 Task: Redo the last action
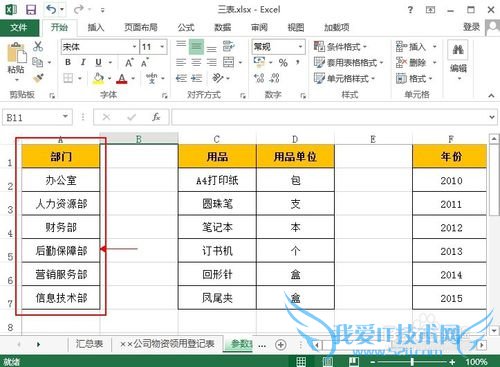pyautogui.click(x=79, y=10)
